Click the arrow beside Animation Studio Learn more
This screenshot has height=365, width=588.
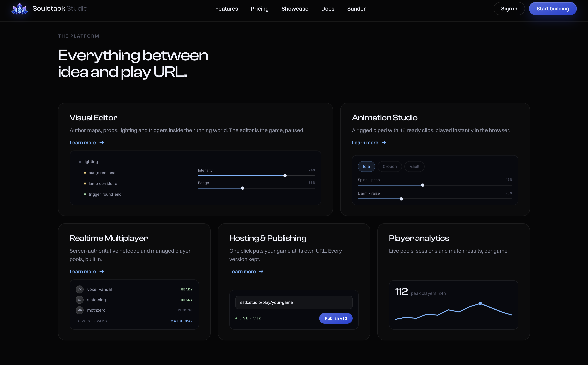coord(384,143)
